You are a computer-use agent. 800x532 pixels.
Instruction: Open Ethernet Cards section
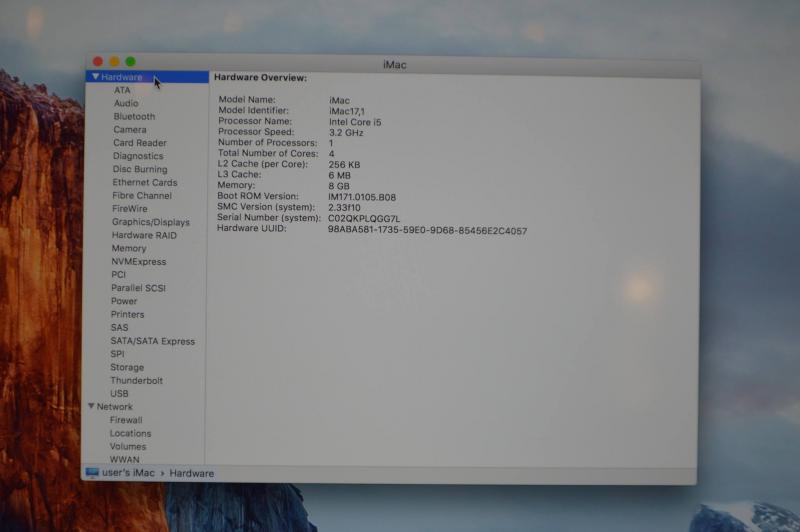click(145, 182)
